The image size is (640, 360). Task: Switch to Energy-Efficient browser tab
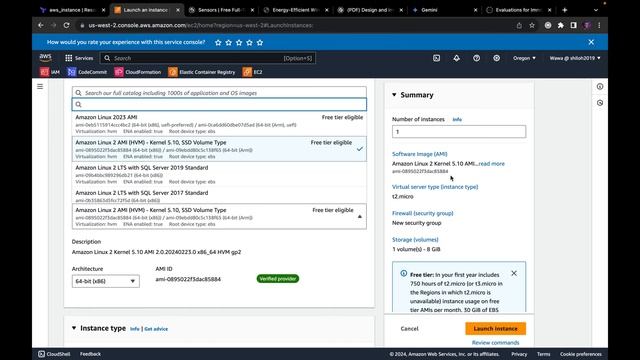tap(296, 10)
